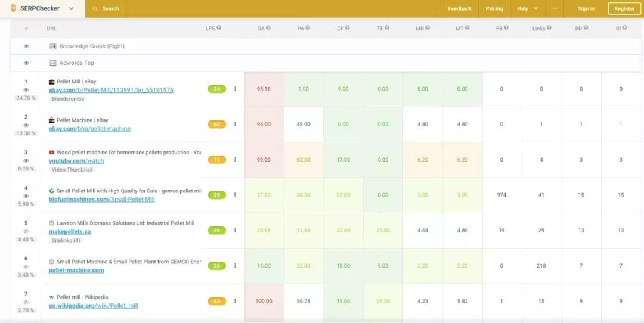
Task: Open biofuelmachines.com/Small-Pellet-Mill link
Action: coord(102,200)
